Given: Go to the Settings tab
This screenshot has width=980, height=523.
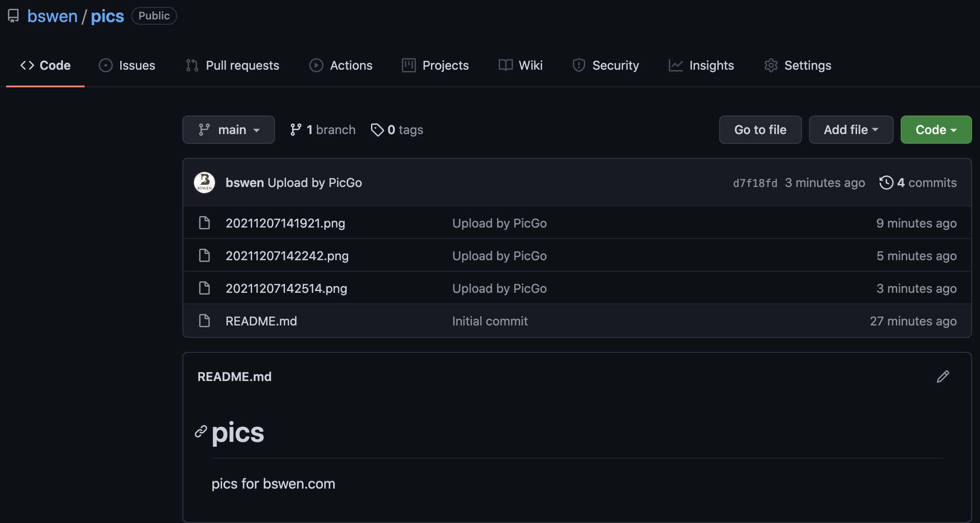Looking at the screenshot, I should (x=798, y=65).
